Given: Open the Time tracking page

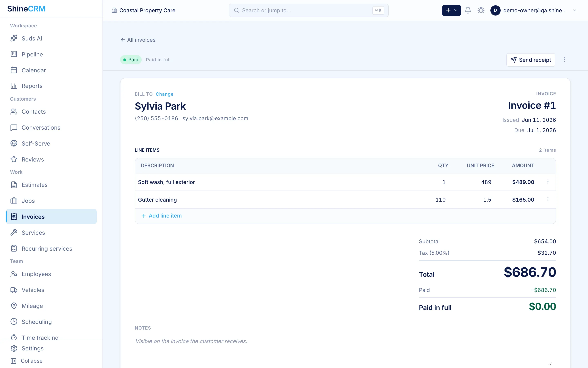Looking at the screenshot, I should coord(51,337).
